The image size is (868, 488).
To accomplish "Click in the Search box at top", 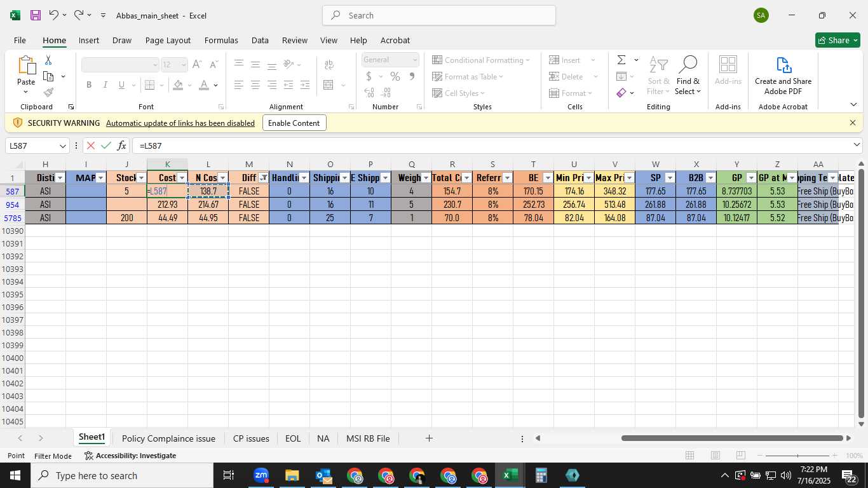I will [439, 15].
